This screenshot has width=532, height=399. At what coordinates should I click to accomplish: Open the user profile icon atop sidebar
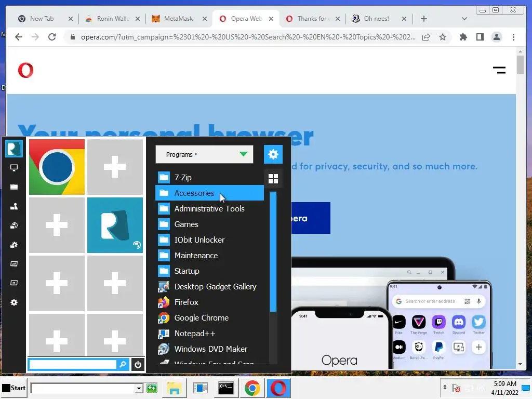(x=14, y=149)
